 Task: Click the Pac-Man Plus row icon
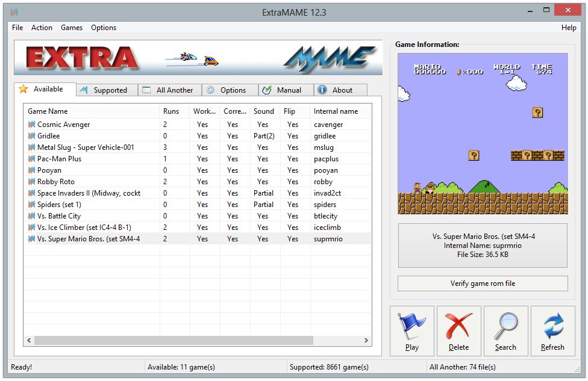(x=31, y=159)
